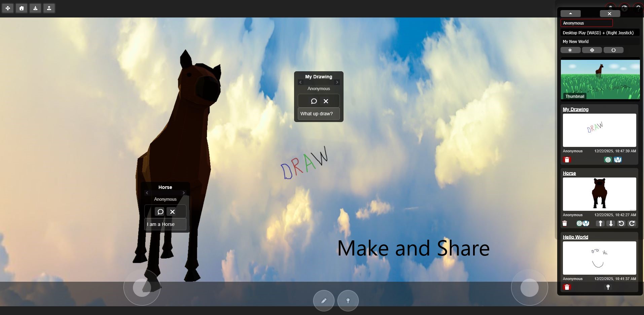Rotate Horse with the redo-arrow icon

(x=632, y=223)
